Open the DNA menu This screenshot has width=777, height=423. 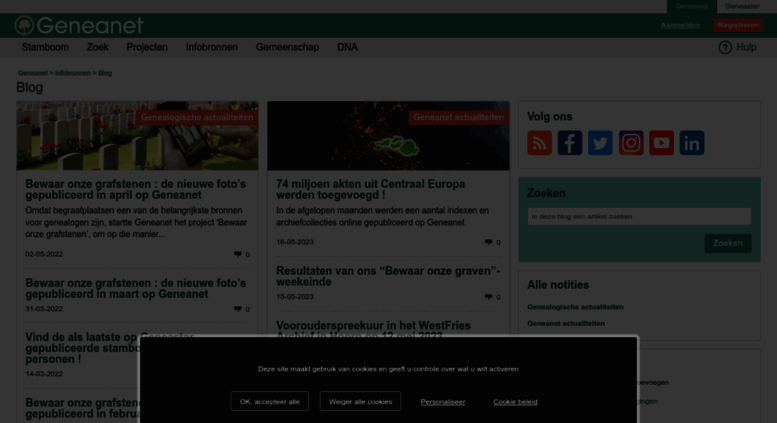(x=347, y=47)
